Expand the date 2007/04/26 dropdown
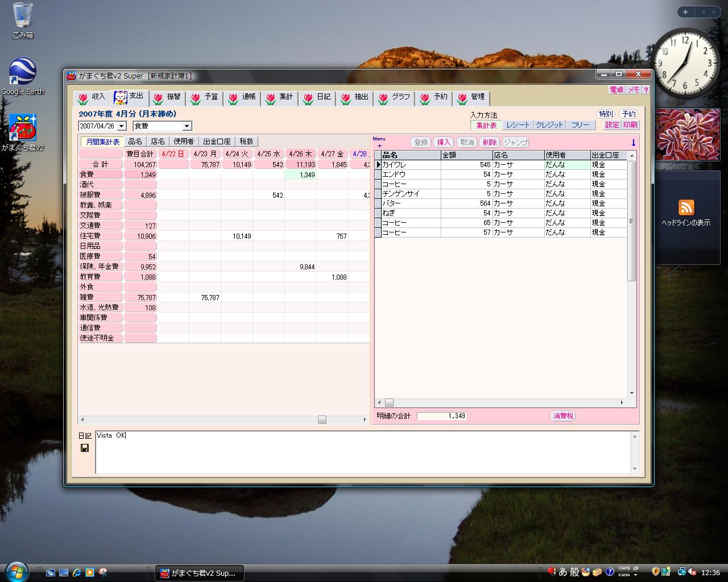This screenshot has width=728, height=582. click(121, 126)
